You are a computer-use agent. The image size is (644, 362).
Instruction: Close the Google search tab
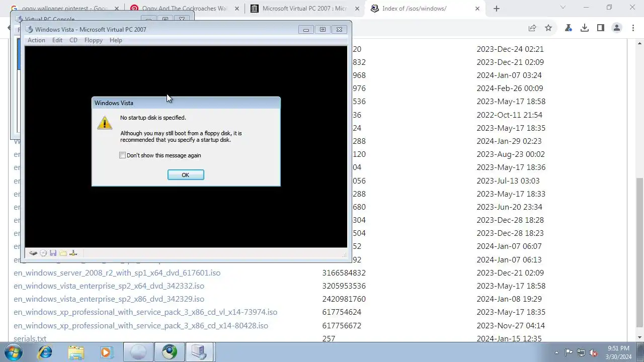click(117, 9)
